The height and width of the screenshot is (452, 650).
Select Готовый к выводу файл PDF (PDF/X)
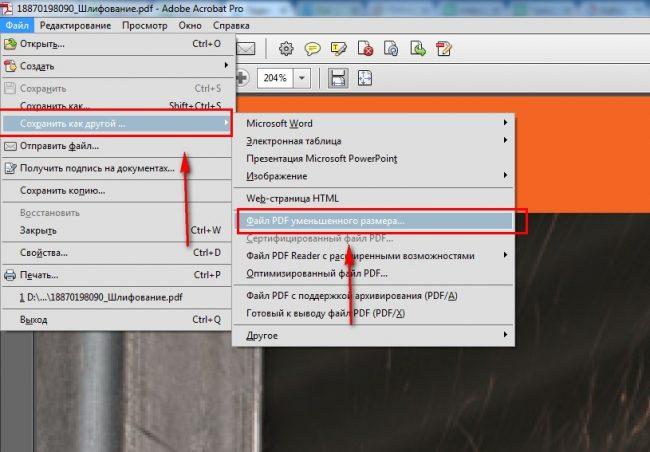click(374, 313)
